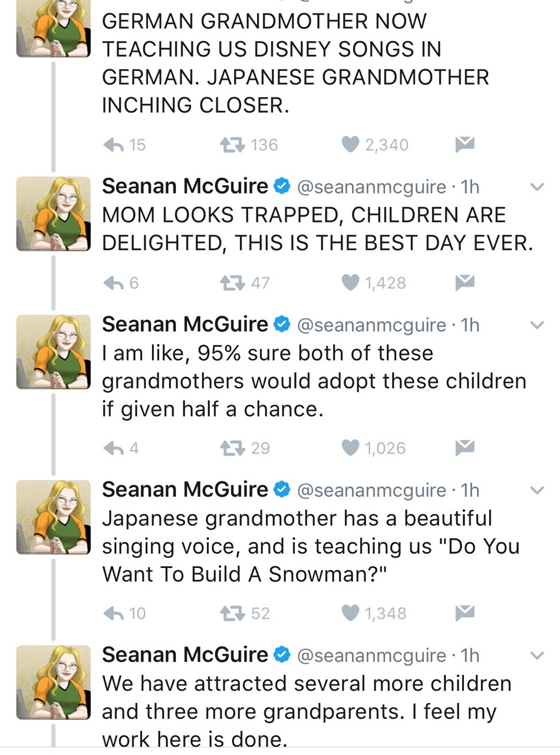Like the Do You Want To Build A Snowman tweet
Screen dimensions: 560x755
point(351,613)
